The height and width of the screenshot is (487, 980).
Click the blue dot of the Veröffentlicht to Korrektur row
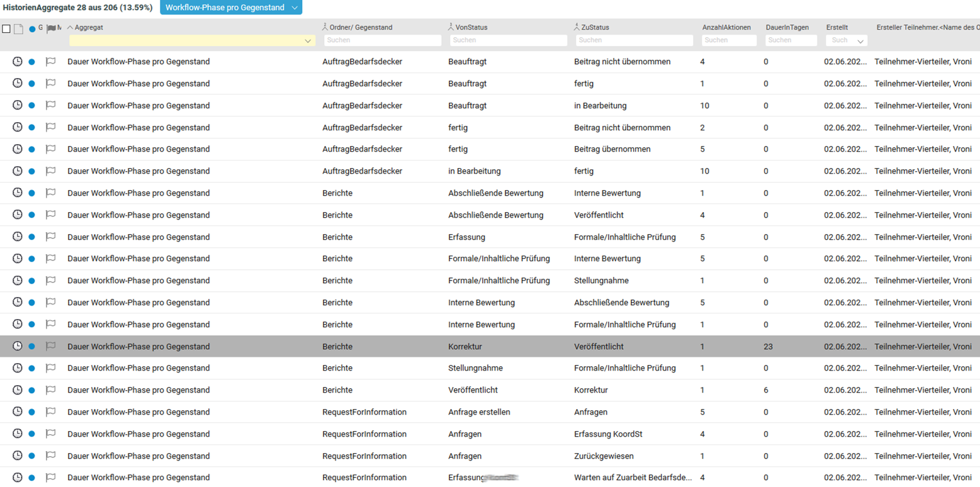click(32, 390)
